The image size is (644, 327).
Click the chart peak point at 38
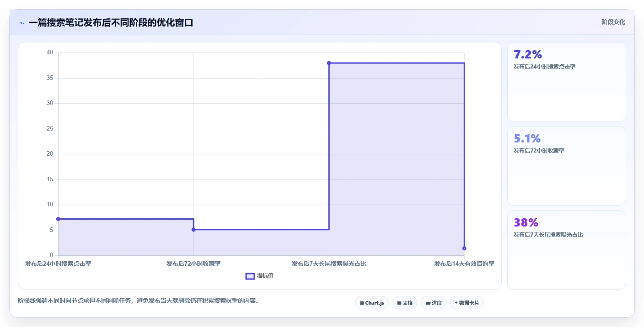329,63
